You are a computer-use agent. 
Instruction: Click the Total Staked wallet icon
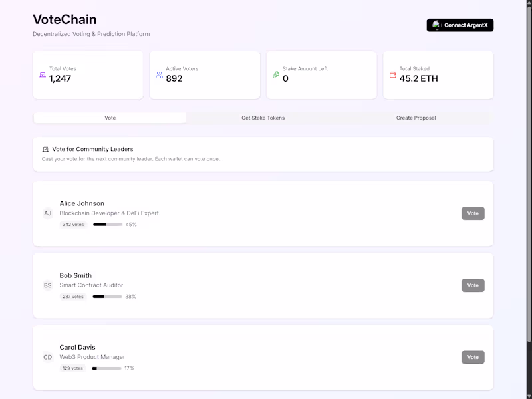coord(393,75)
